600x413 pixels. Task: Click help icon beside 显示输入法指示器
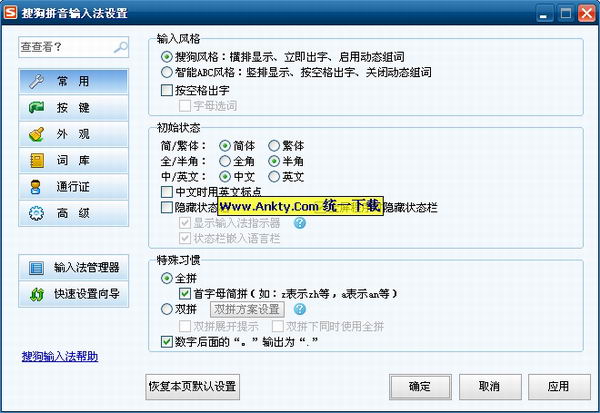300,223
